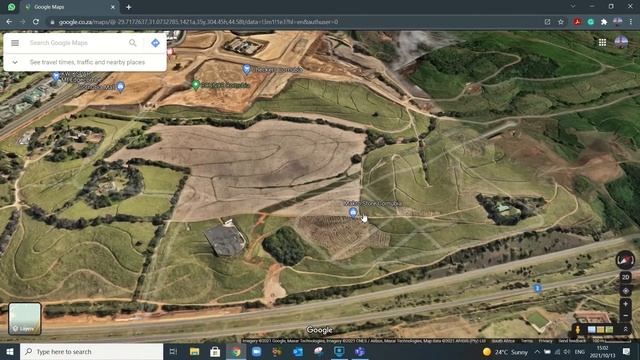Open the green Grammarly extension
This screenshot has width=640, height=360.
point(591,22)
